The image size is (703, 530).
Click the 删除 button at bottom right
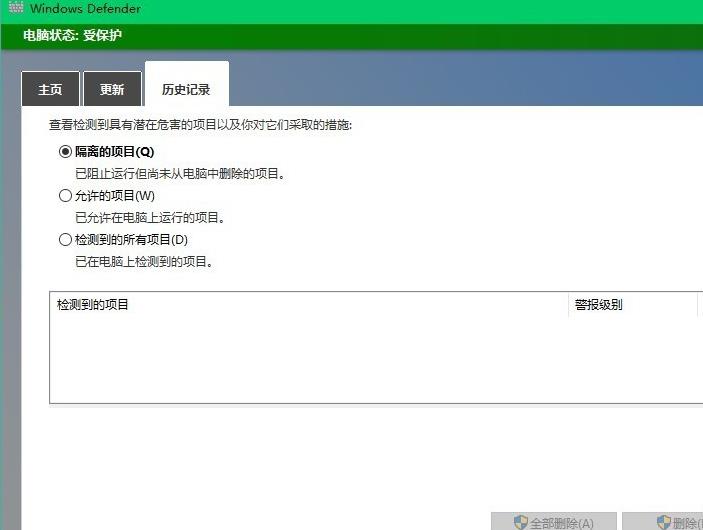coord(663,521)
